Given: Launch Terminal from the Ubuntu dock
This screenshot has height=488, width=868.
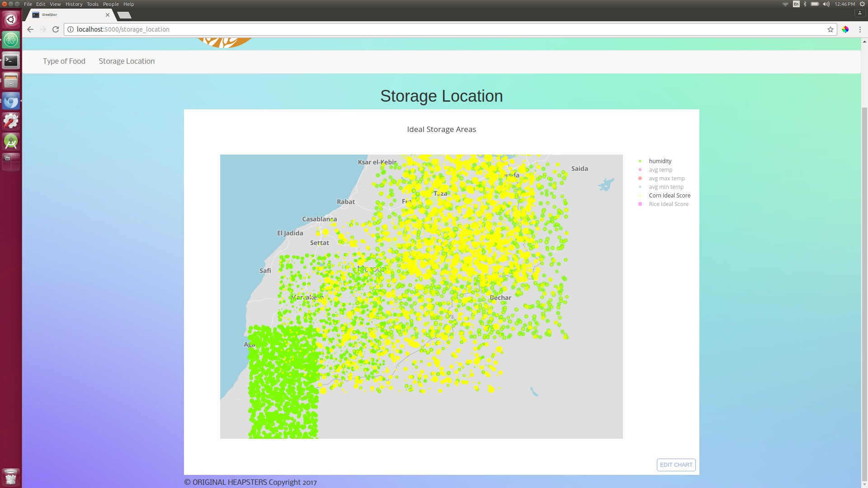Looking at the screenshot, I should pos(11,61).
